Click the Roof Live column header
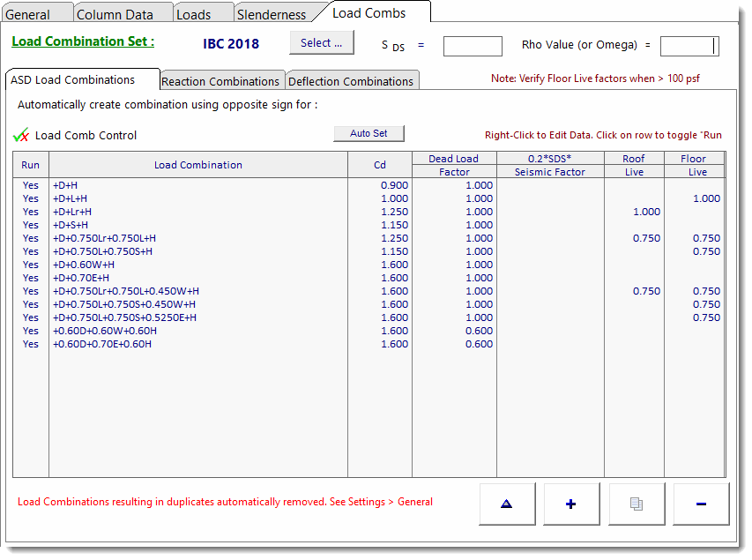This screenshot has height=560, width=752. point(634,165)
